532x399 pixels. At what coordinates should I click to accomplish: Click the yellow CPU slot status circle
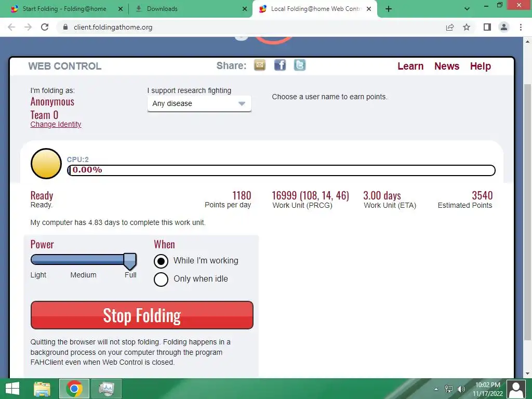(46, 164)
